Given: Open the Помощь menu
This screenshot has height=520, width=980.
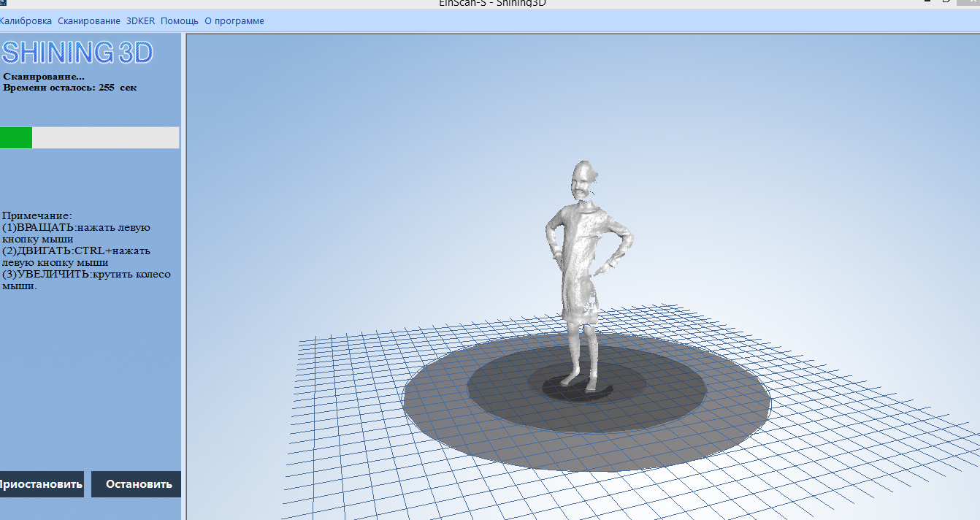Looking at the screenshot, I should [180, 21].
